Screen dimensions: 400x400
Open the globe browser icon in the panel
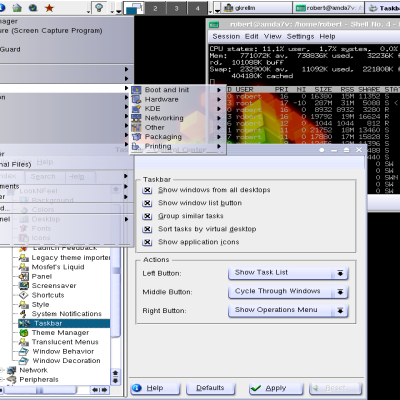click(33, 7)
